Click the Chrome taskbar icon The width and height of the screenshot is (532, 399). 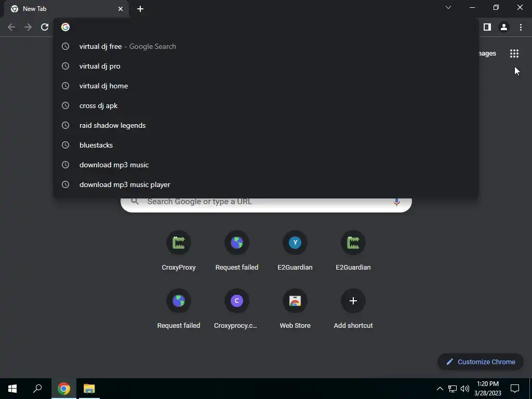click(64, 389)
